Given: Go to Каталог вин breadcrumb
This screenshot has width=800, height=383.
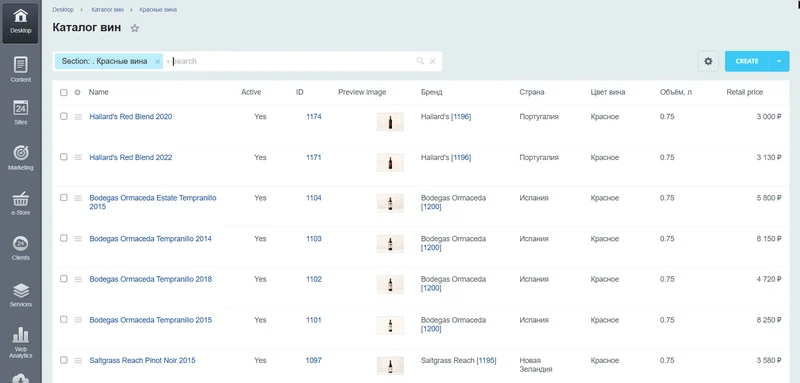Looking at the screenshot, I should 108,10.
